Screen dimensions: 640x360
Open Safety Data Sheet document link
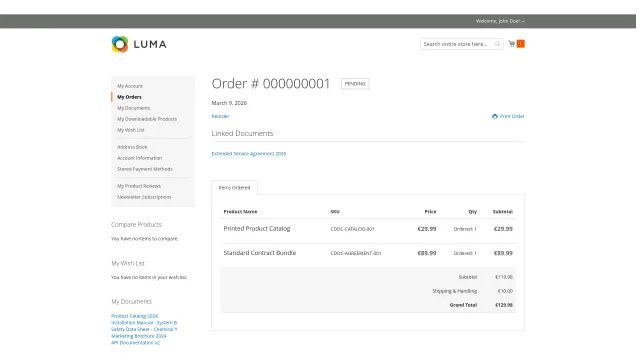tap(144, 329)
